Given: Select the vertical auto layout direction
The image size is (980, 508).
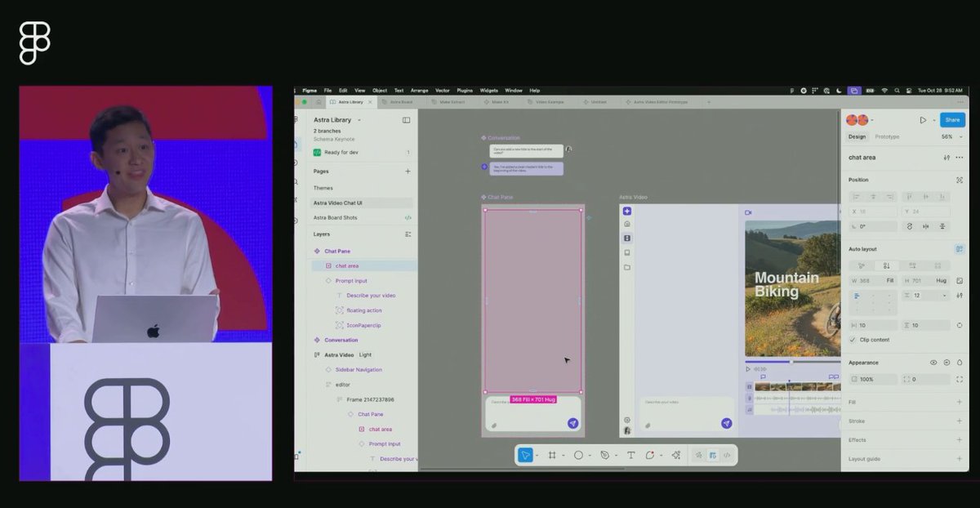Looking at the screenshot, I should click(x=886, y=265).
